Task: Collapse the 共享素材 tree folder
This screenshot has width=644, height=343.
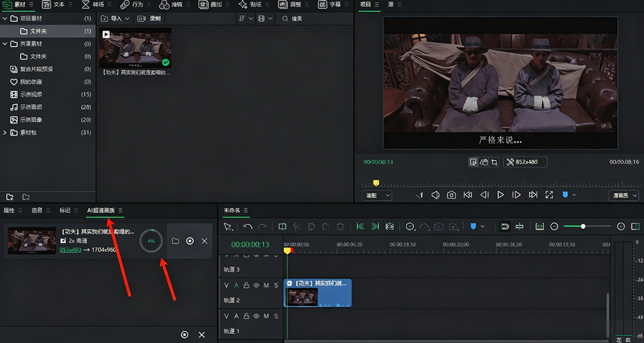Action: point(4,43)
